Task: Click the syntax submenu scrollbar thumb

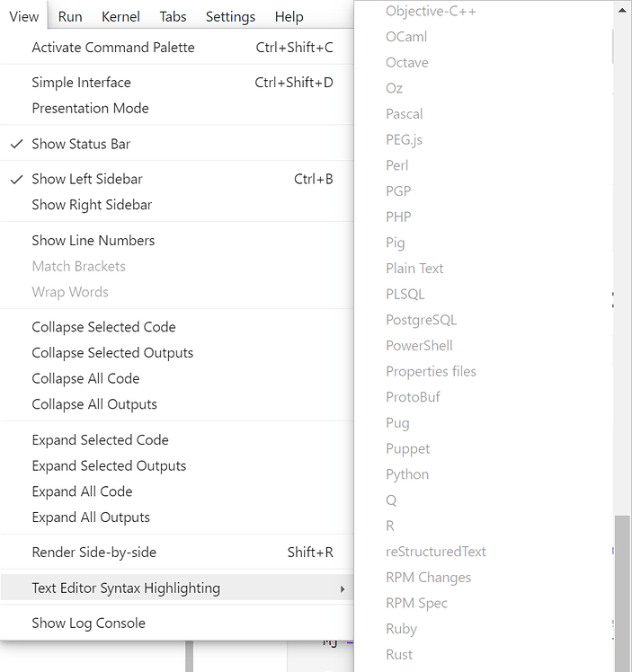Action: [619, 593]
